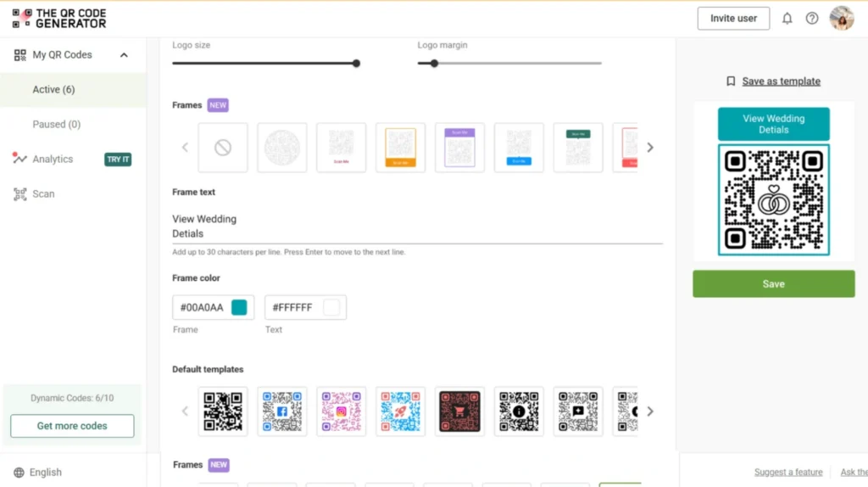The image size is (868, 487).
Task: Click Get more codes button
Action: (72, 426)
